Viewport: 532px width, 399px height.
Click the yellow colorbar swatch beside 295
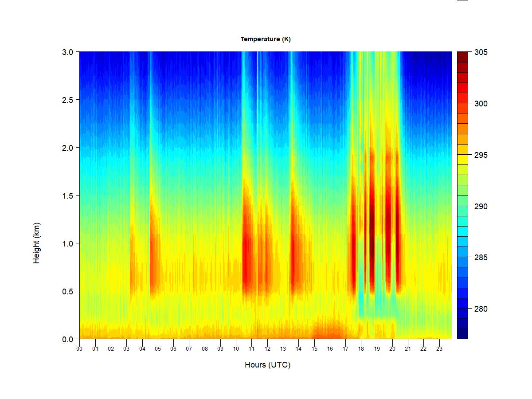(x=462, y=160)
